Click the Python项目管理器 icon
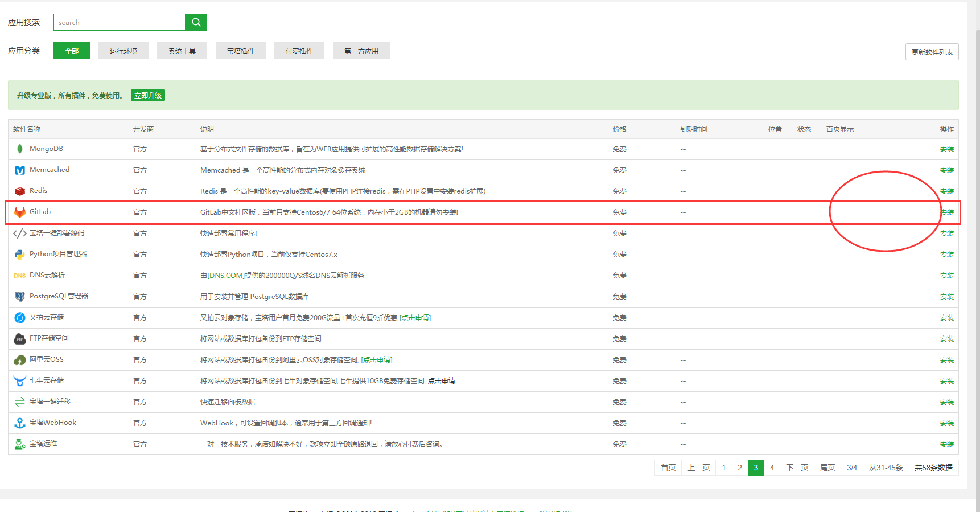This screenshot has height=512, width=980. (20, 254)
